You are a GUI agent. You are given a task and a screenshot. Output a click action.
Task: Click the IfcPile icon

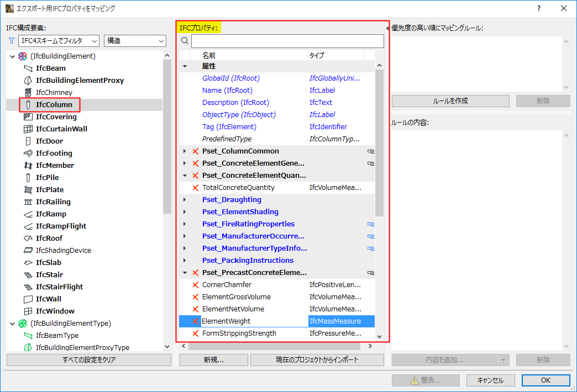(x=28, y=178)
